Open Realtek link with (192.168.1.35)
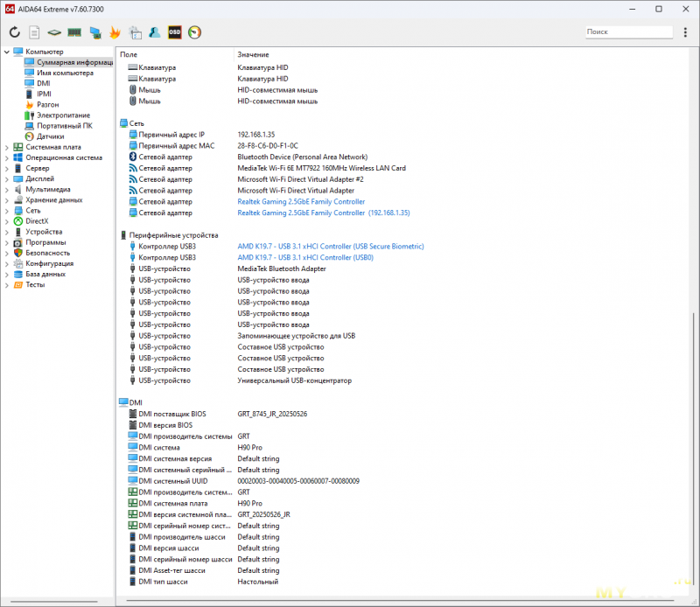The height and width of the screenshot is (607, 700). pyautogui.click(x=324, y=213)
